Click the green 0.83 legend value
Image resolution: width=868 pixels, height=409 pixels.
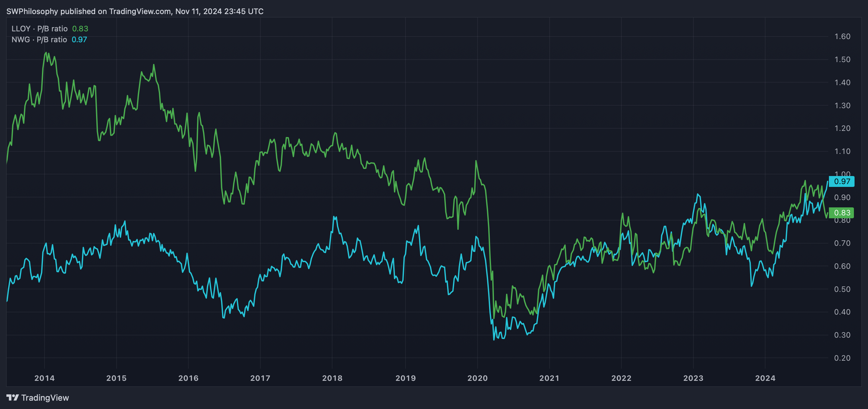[x=80, y=28]
